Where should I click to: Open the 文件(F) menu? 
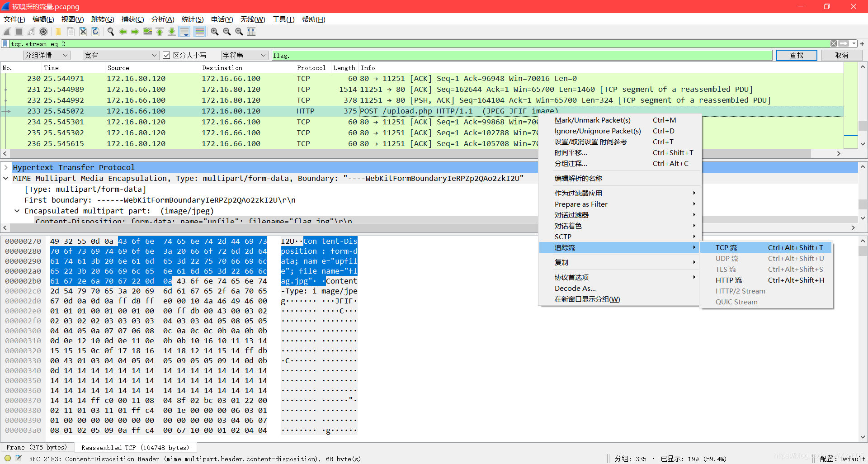[14, 19]
